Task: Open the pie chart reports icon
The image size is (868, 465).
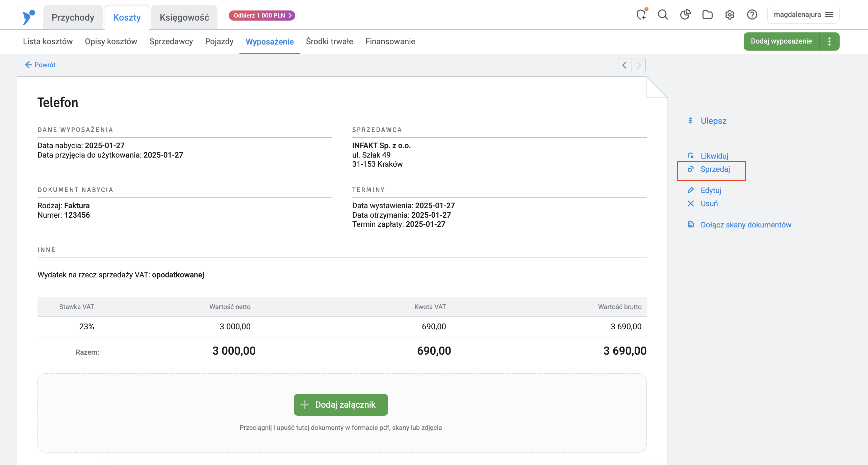Action: click(x=685, y=15)
